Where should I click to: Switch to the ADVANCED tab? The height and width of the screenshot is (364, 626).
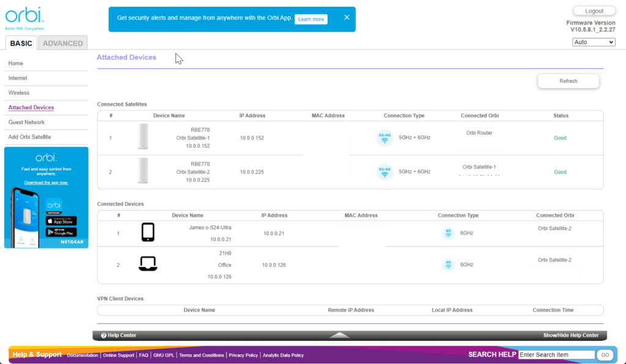point(62,43)
